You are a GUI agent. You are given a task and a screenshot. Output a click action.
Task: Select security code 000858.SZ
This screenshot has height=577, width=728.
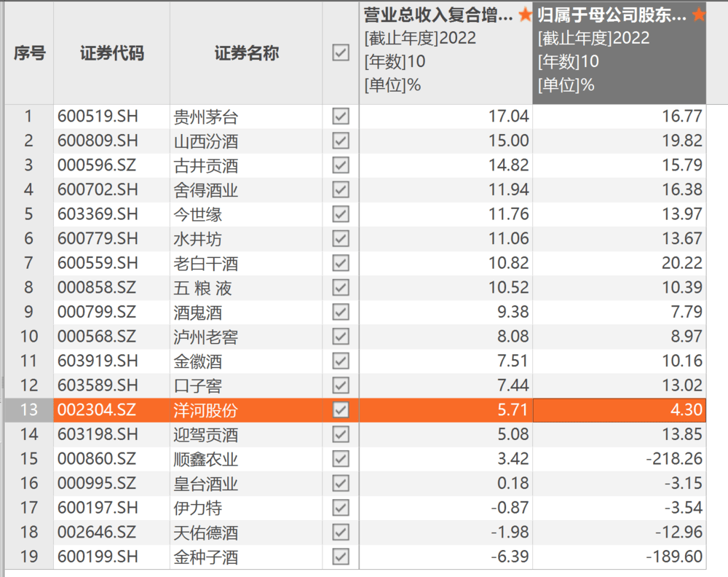coord(97,288)
